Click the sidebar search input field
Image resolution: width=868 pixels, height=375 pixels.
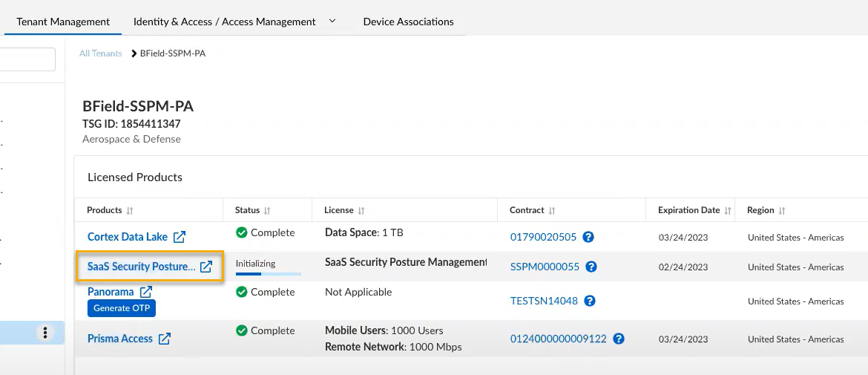[27, 59]
